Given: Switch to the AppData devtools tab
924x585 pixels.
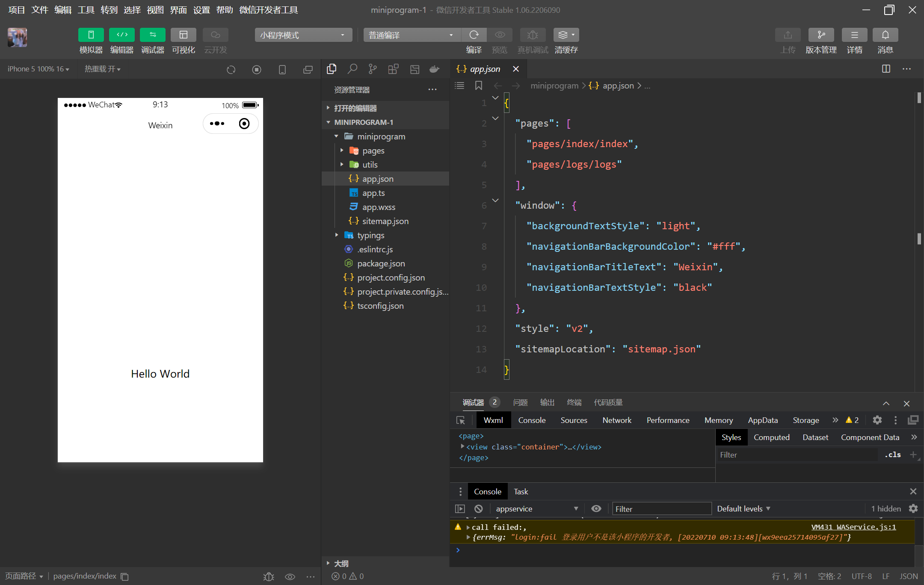Looking at the screenshot, I should tap(763, 420).
